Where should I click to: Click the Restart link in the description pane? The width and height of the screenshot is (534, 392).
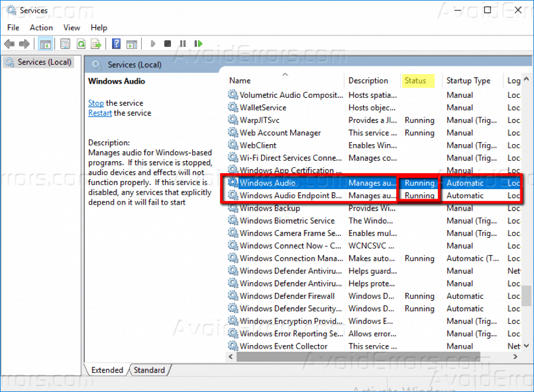(x=100, y=113)
